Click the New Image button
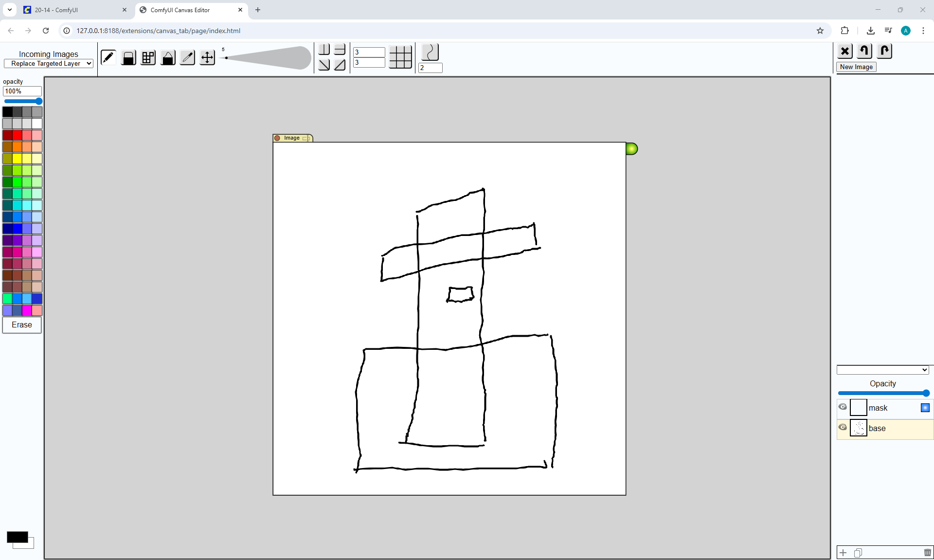 point(856,67)
